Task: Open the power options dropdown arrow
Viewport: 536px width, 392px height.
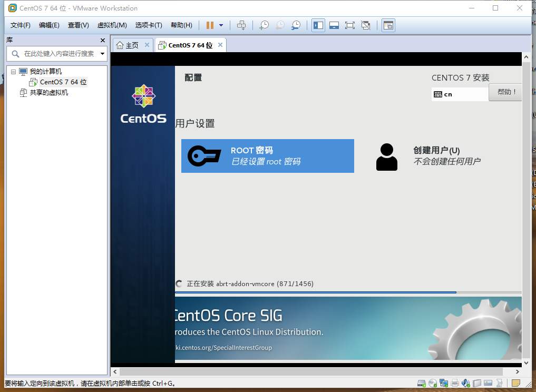Action: pos(221,25)
